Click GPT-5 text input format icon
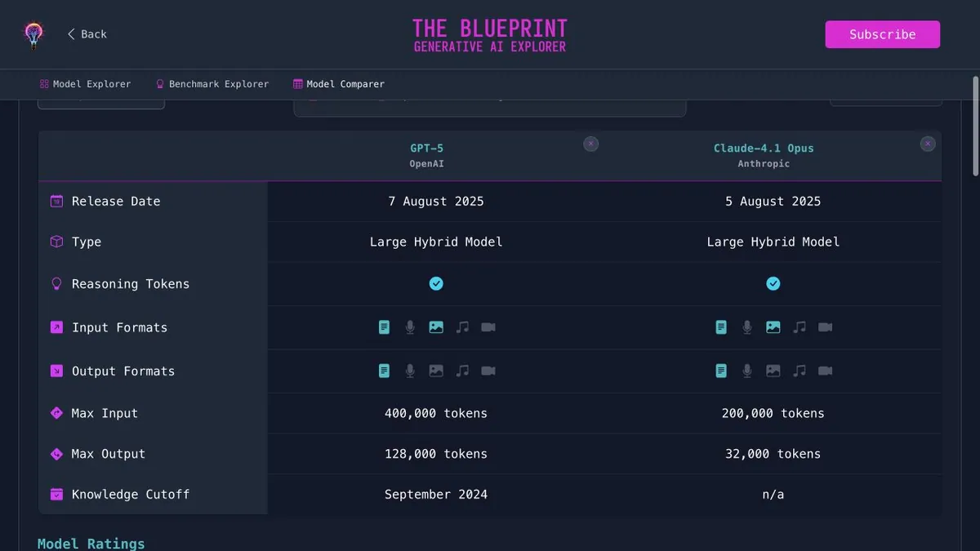Screen dimensions: 980x551 click(x=384, y=327)
